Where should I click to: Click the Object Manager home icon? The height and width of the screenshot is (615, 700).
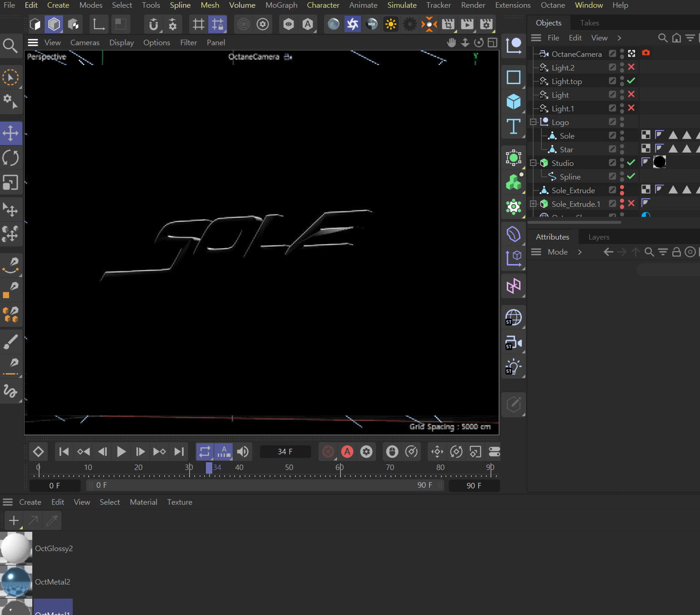[x=676, y=38]
